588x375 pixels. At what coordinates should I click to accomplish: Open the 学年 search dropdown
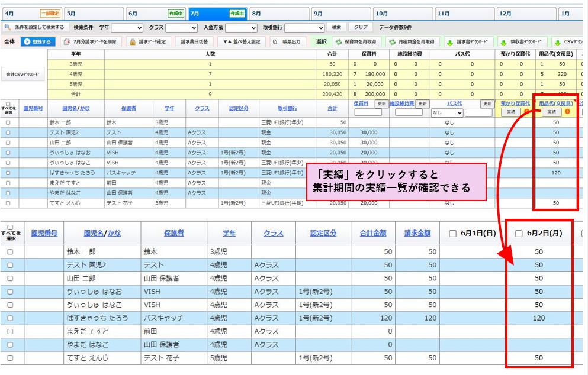tap(127, 27)
